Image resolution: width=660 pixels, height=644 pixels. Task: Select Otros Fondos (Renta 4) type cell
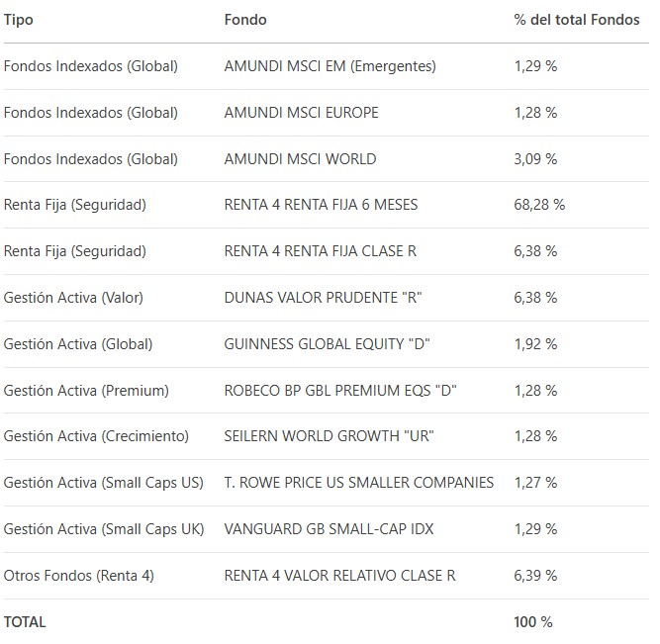coord(79,576)
